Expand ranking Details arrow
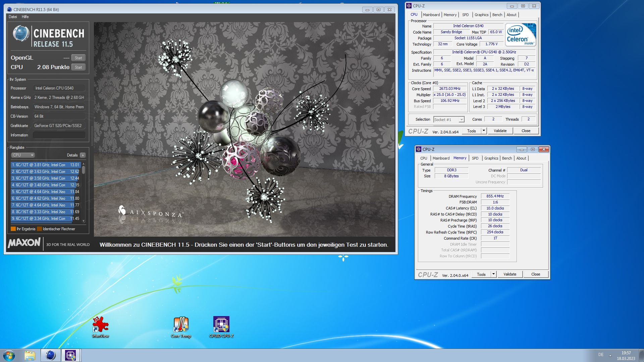 [x=83, y=155]
